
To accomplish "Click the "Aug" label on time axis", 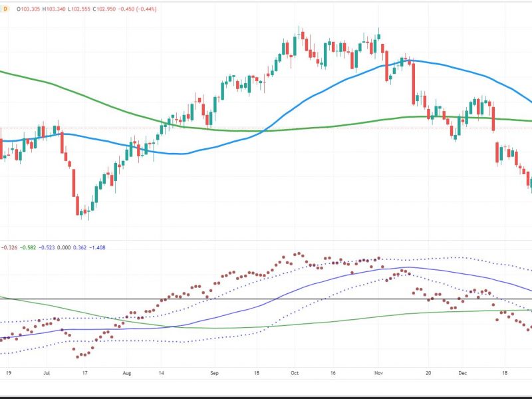I will (126, 373).
